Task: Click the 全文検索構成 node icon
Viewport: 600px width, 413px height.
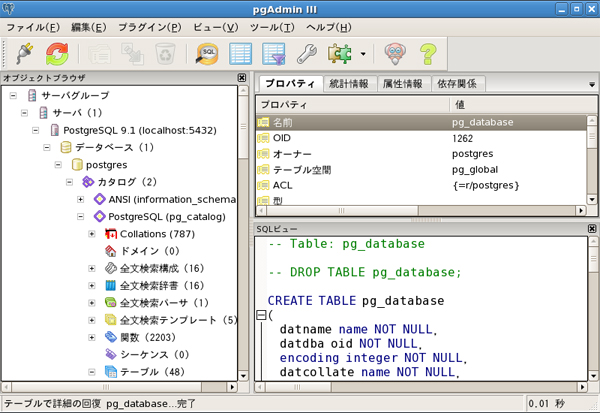Action: tap(111, 268)
